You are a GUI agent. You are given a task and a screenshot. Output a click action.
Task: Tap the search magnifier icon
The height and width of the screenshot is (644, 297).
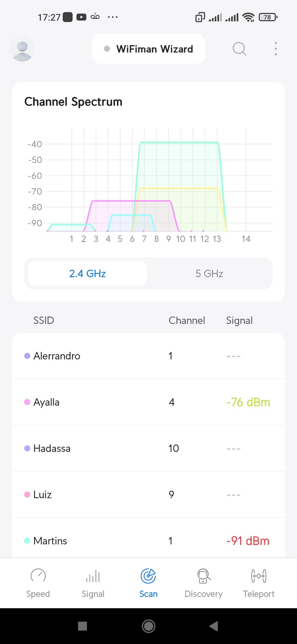point(239,49)
